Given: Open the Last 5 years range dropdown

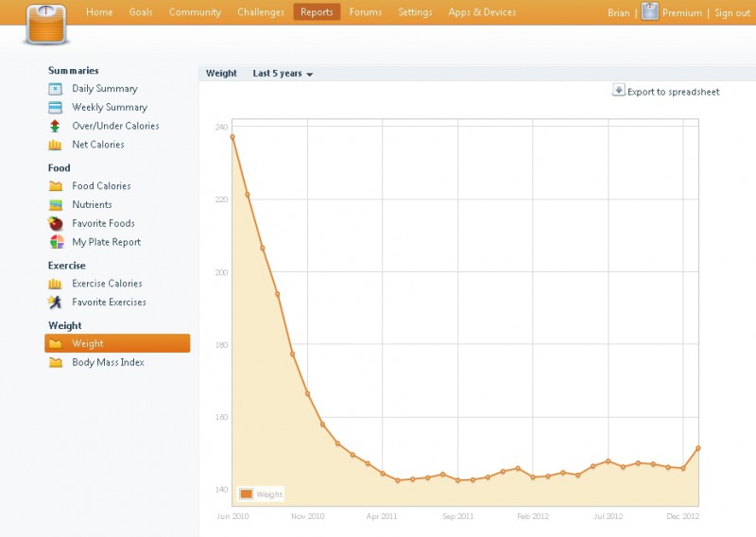Looking at the screenshot, I should [x=283, y=74].
